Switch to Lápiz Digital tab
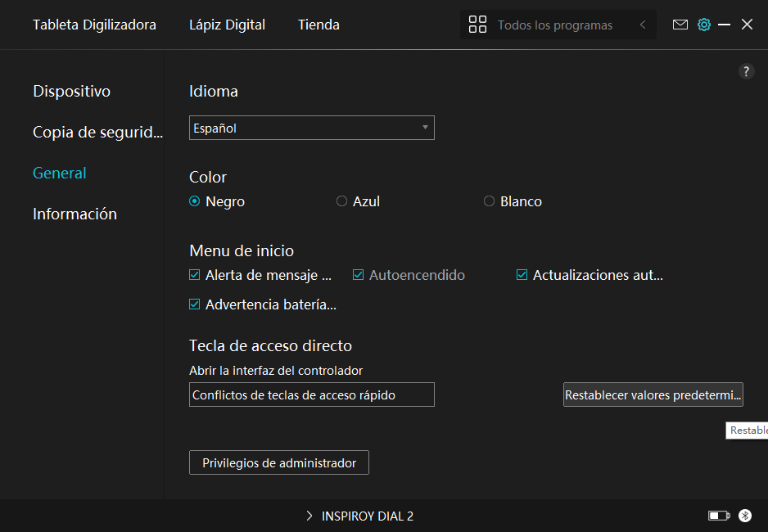Screen dimensions: 768x532 227,25
